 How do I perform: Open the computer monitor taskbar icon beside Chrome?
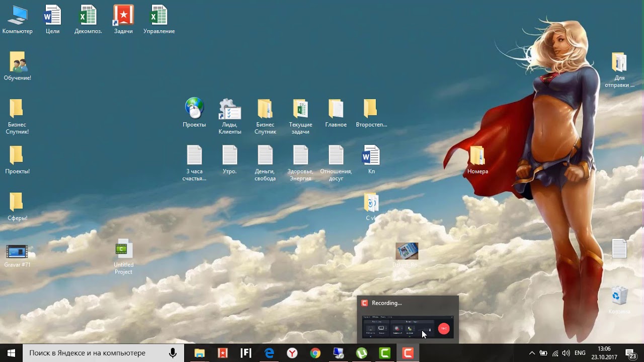(x=339, y=353)
